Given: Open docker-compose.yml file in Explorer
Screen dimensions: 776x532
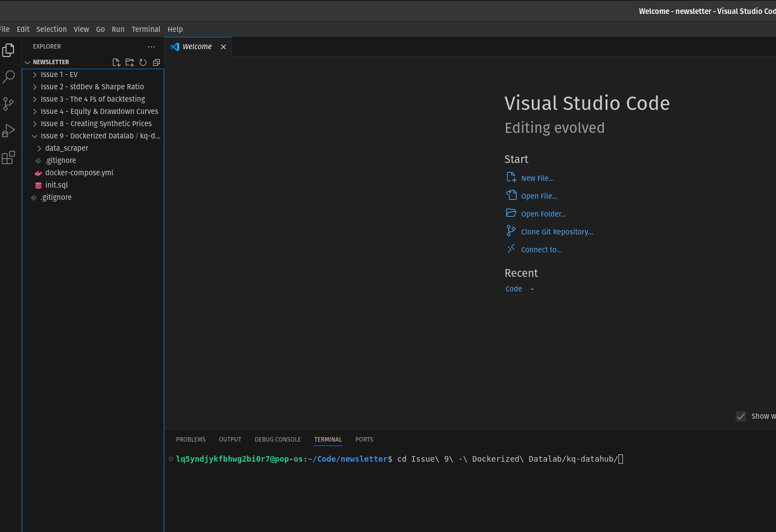Looking at the screenshot, I should (79, 173).
